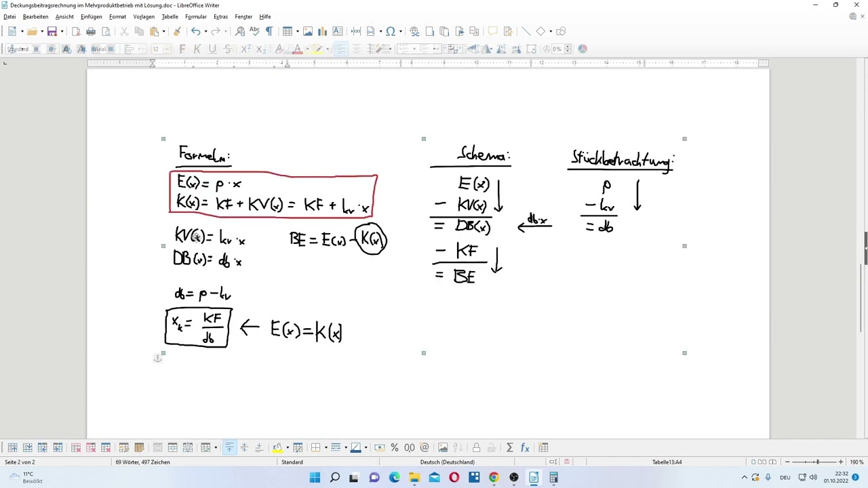Click the Open folder icon
Screen dimensions: 868x488
pyautogui.click(x=32, y=31)
